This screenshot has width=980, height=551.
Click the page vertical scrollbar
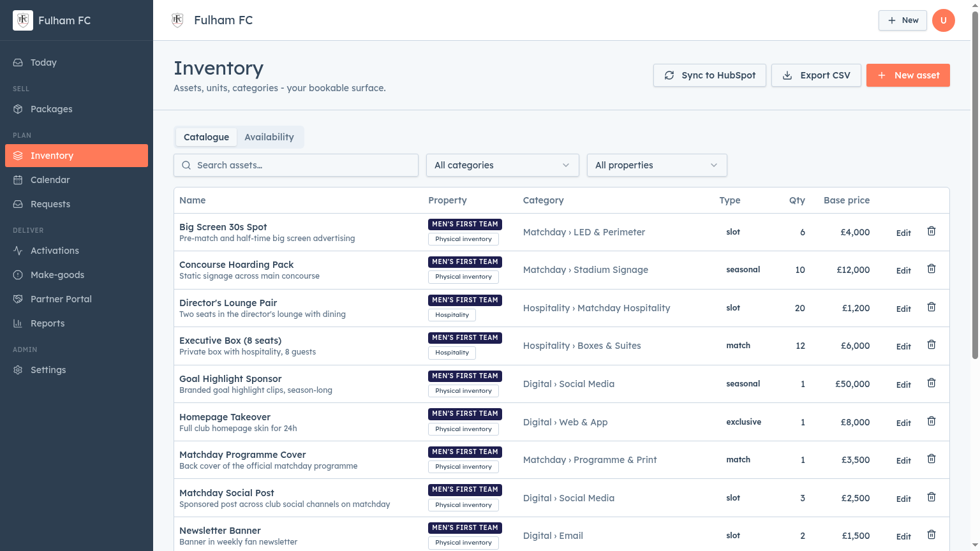tap(975, 185)
